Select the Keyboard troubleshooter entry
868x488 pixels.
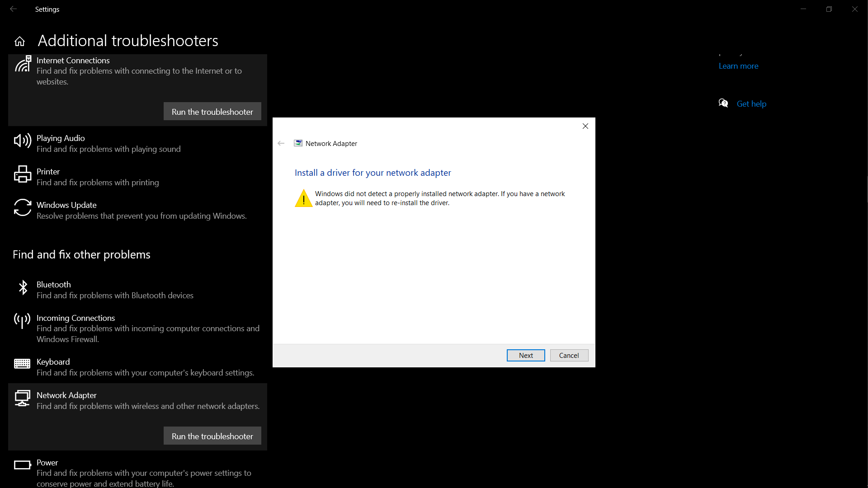pos(137,367)
